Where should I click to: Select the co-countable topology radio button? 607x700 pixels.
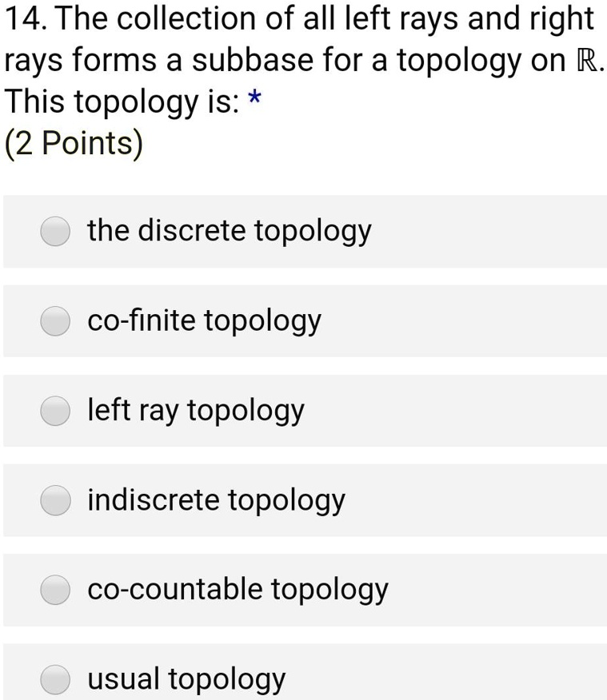coord(54,591)
